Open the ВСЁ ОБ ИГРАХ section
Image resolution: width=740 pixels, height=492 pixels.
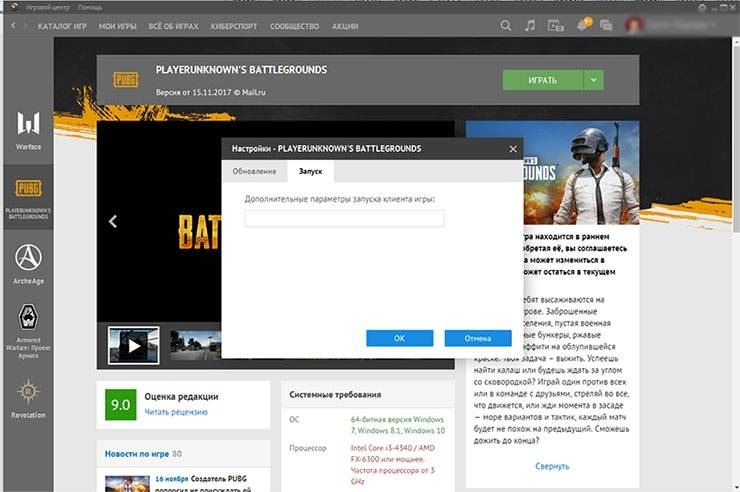pyautogui.click(x=173, y=26)
